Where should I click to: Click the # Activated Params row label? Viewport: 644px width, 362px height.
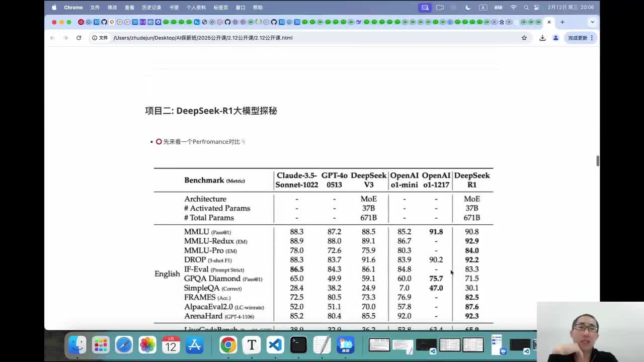[217, 208]
